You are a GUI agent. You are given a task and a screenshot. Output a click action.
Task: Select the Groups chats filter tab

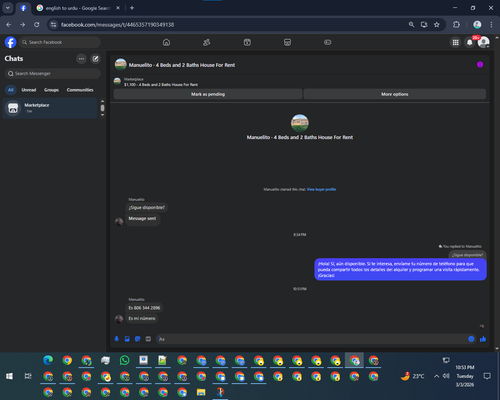click(x=51, y=90)
